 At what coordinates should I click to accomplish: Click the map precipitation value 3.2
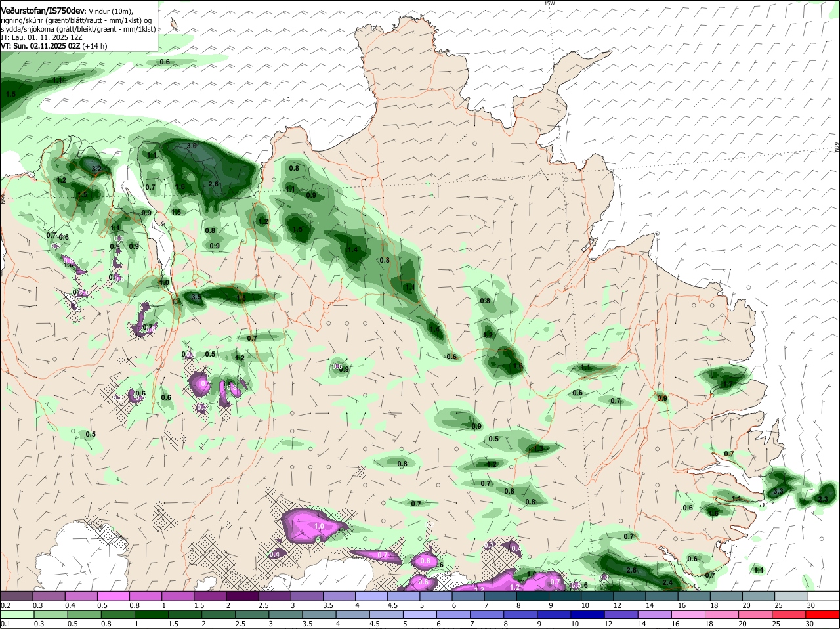pyautogui.click(x=96, y=169)
